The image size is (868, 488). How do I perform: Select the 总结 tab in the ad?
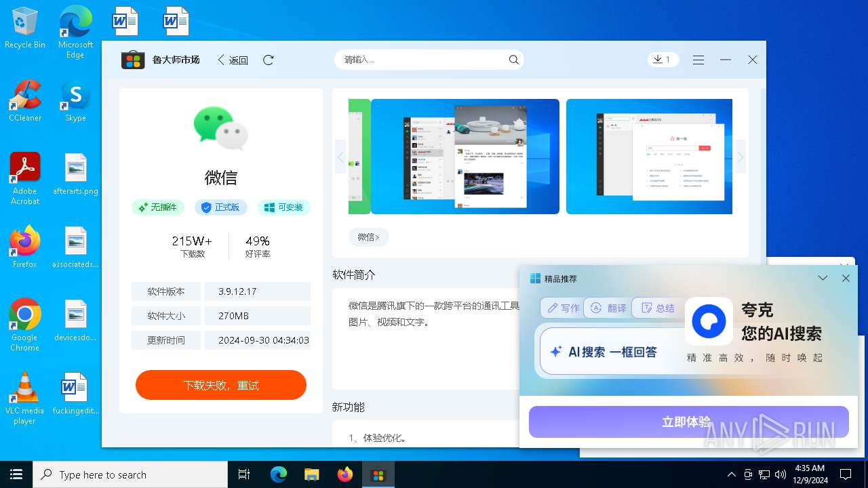(658, 308)
